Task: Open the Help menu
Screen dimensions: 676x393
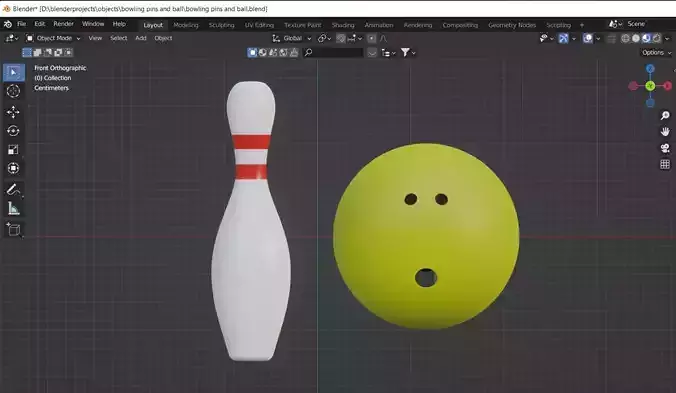Action: click(x=119, y=24)
